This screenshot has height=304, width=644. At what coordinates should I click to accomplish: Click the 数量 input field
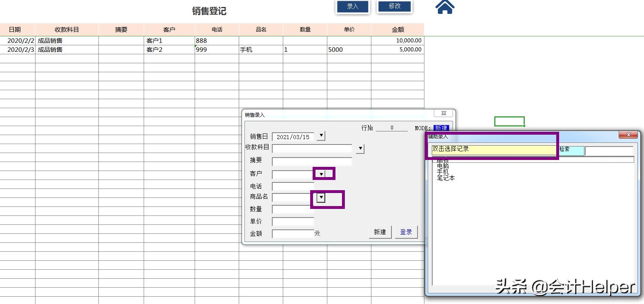click(x=293, y=210)
